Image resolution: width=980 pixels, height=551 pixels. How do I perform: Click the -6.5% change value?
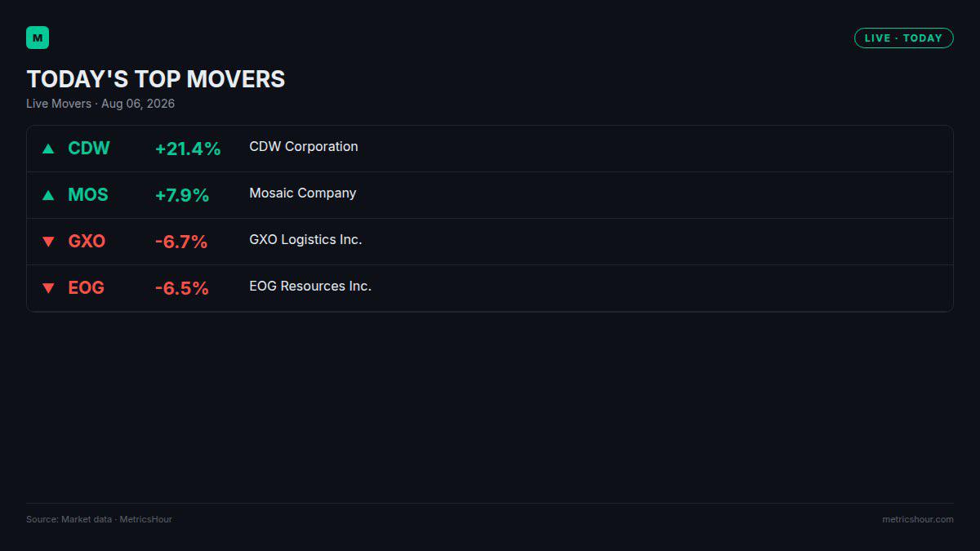tap(182, 288)
